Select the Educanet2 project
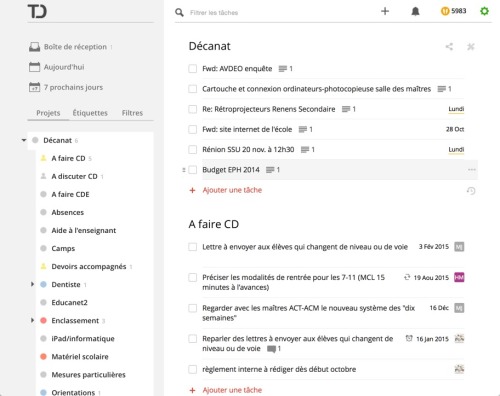 click(x=69, y=302)
